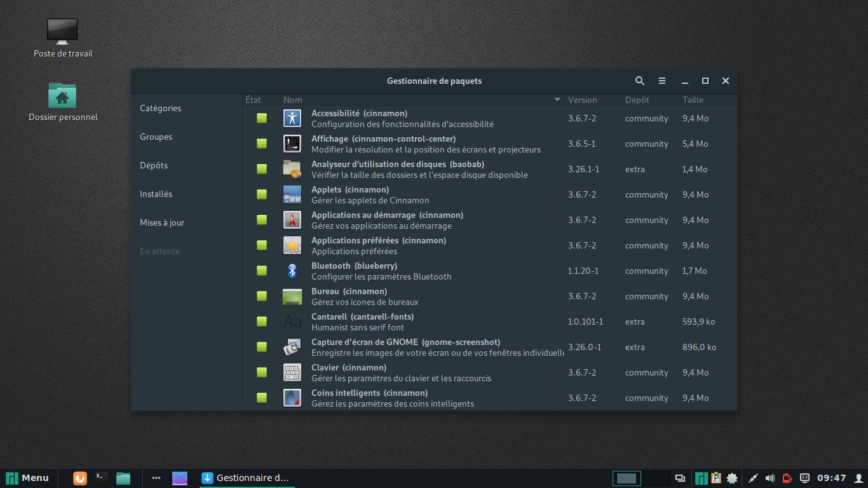Click the 896,0 ko size cell

[x=699, y=347]
